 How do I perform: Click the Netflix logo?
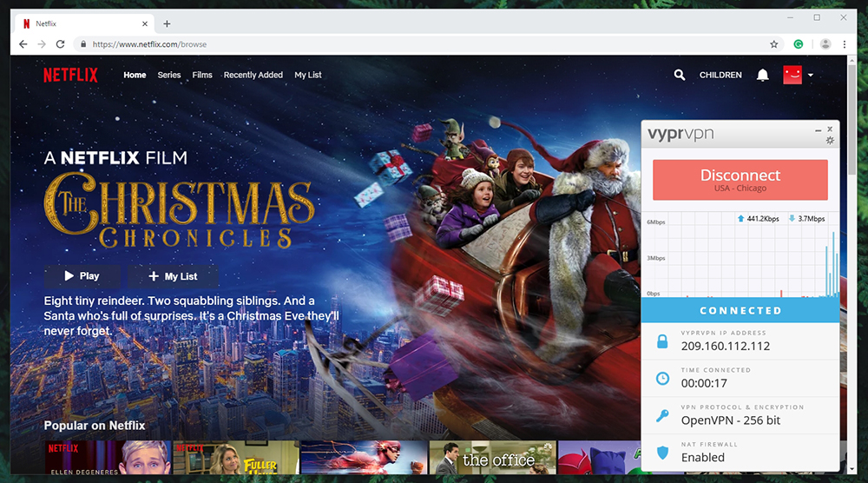click(71, 75)
